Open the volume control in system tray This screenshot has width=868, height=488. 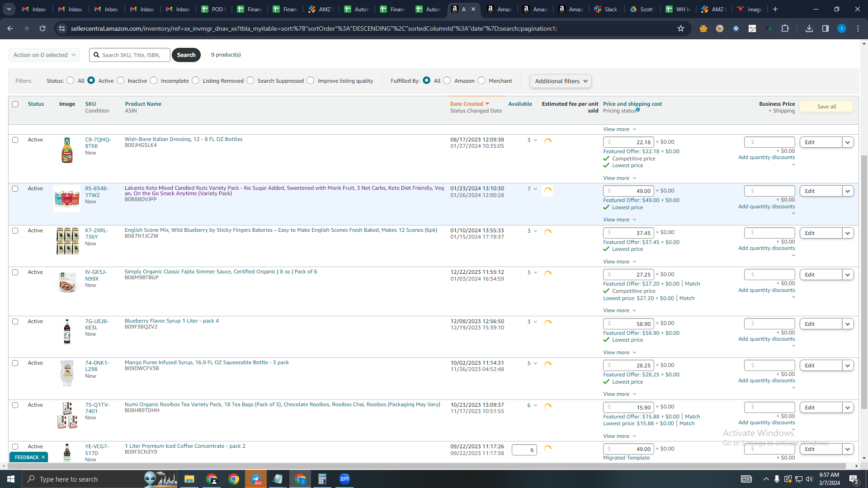click(x=809, y=479)
